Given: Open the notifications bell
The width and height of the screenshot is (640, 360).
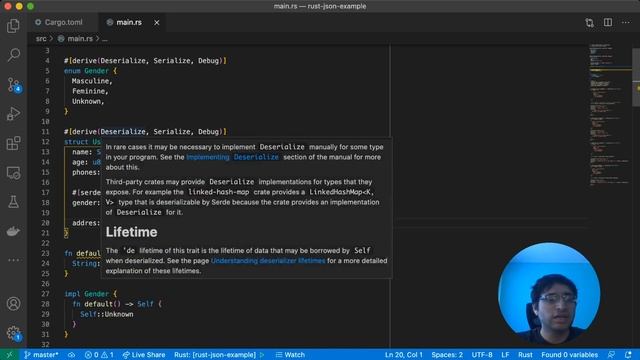Looking at the screenshot, I should [628, 355].
